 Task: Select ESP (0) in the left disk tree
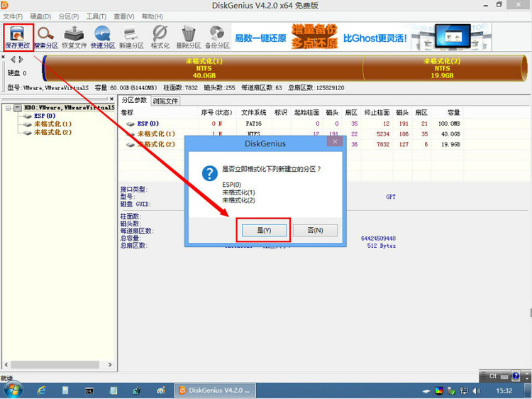[x=44, y=116]
